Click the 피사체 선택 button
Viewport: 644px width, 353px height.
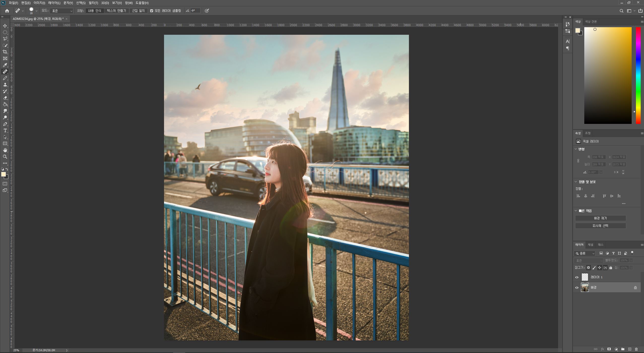[600, 226]
